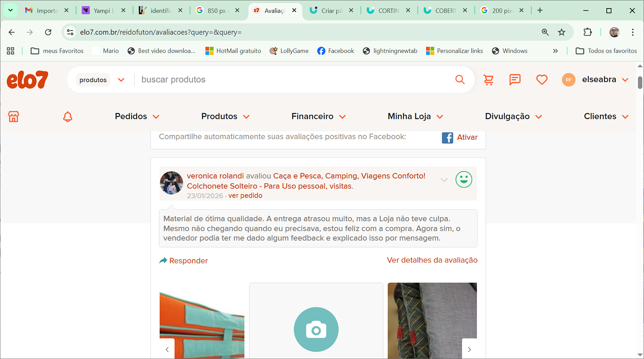Image resolution: width=644 pixels, height=359 pixels.
Task: Open the Financeiro menu
Action: point(318,117)
